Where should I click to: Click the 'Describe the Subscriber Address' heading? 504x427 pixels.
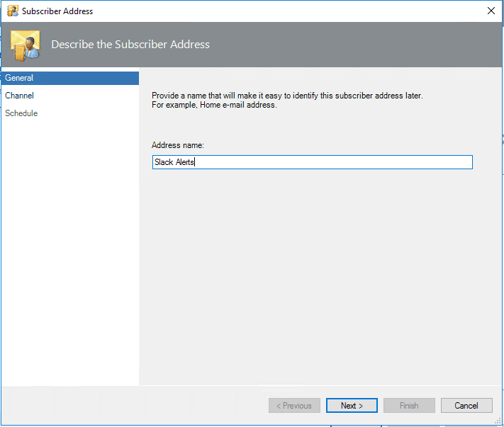(x=130, y=45)
